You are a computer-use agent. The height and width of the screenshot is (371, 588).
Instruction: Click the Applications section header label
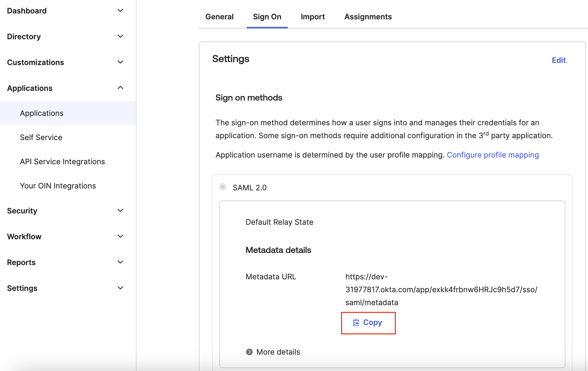click(x=30, y=88)
